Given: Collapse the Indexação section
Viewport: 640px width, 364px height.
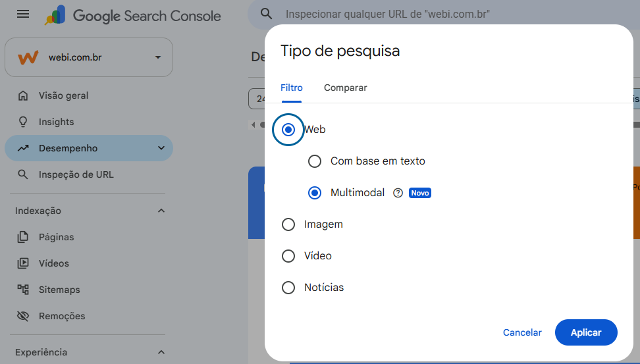Looking at the screenshot, I should (x=161, y=211).
